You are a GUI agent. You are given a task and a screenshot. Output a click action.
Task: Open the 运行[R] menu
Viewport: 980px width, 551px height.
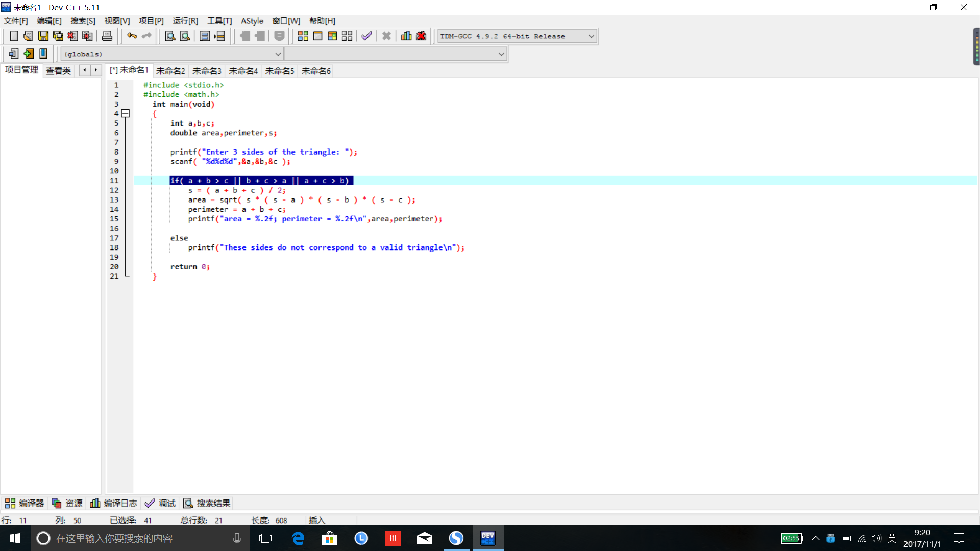(x=185, y=21)
